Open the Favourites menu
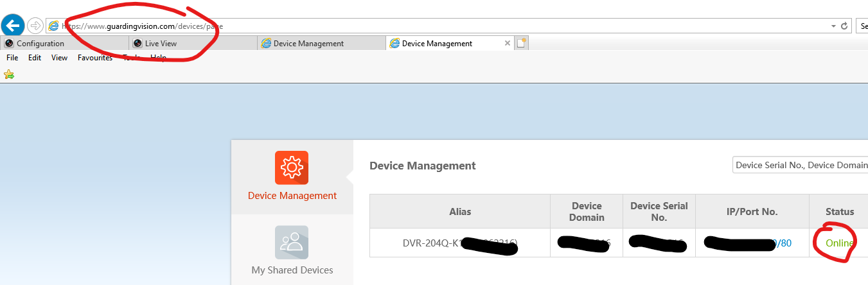The height and width of the screenshot is (285, 868). point(94,58)
